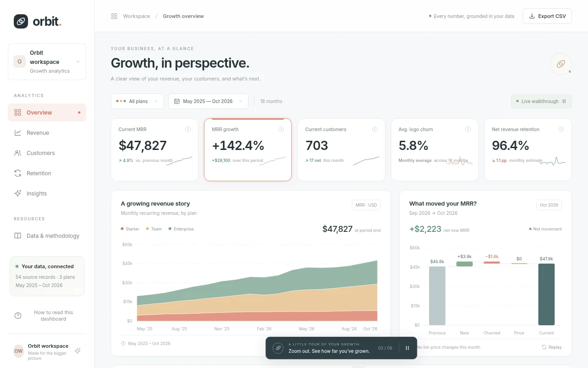Go to Retention in sidebar
This screenshot has width=588, height=368.
[47, 173]
